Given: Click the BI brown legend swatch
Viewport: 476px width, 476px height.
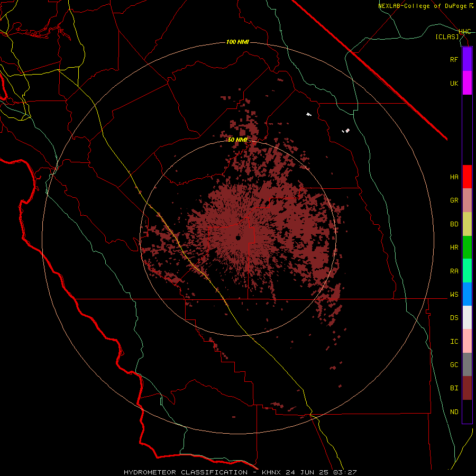Looking at the screenshot, I should [x=467, y=388].
